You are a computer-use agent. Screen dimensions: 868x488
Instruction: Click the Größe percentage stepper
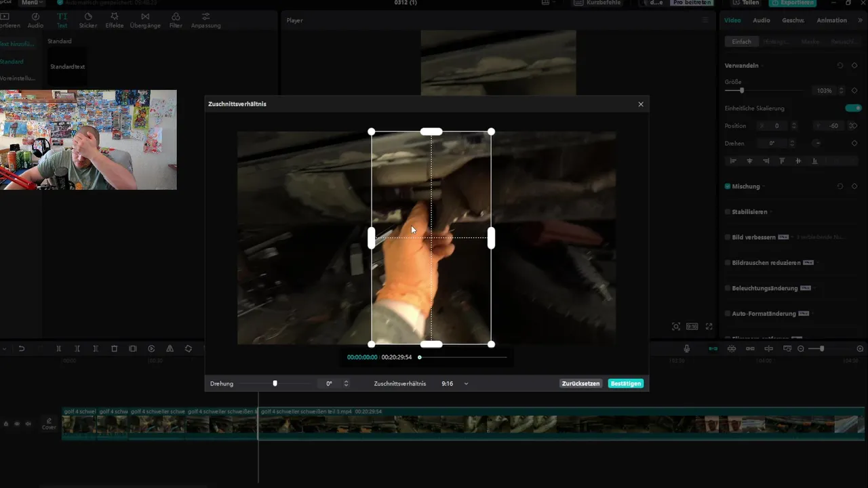pos(842,90)
